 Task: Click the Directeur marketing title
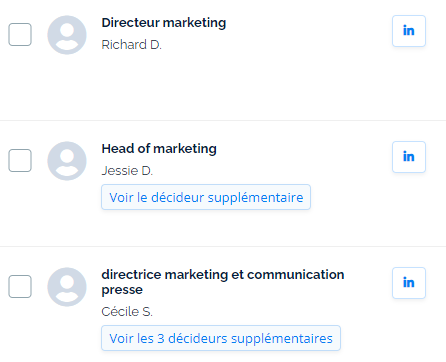(x=164, y=23)
